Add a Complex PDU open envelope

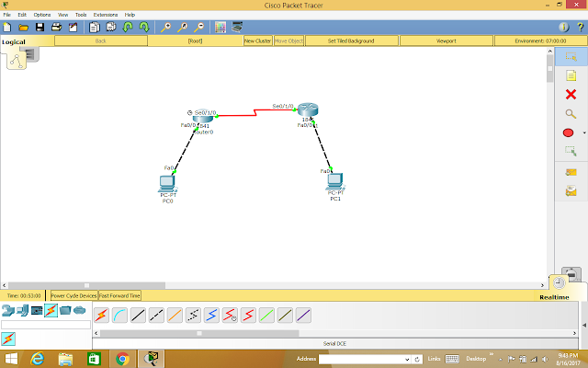571,191
